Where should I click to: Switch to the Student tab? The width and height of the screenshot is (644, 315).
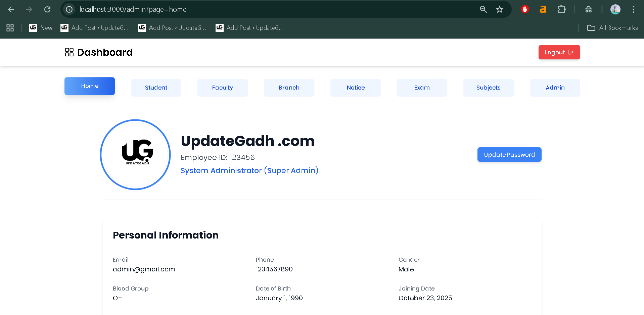(156, 88)
